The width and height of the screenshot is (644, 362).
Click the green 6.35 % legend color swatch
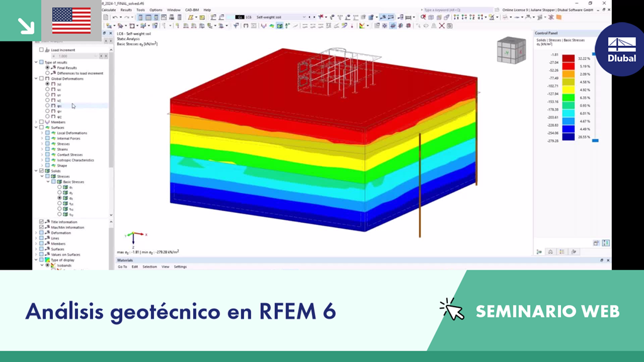(x=569, y=97)
